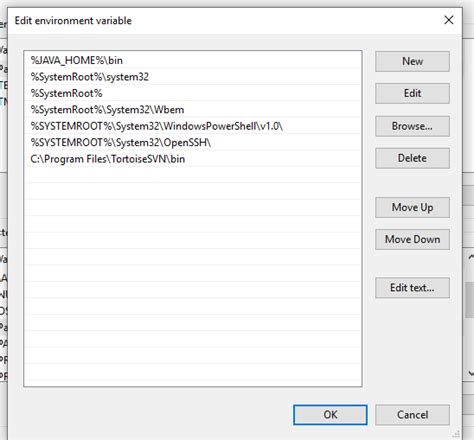Click the New button
The image size is (474, 440).
click(x=412, y=61)
